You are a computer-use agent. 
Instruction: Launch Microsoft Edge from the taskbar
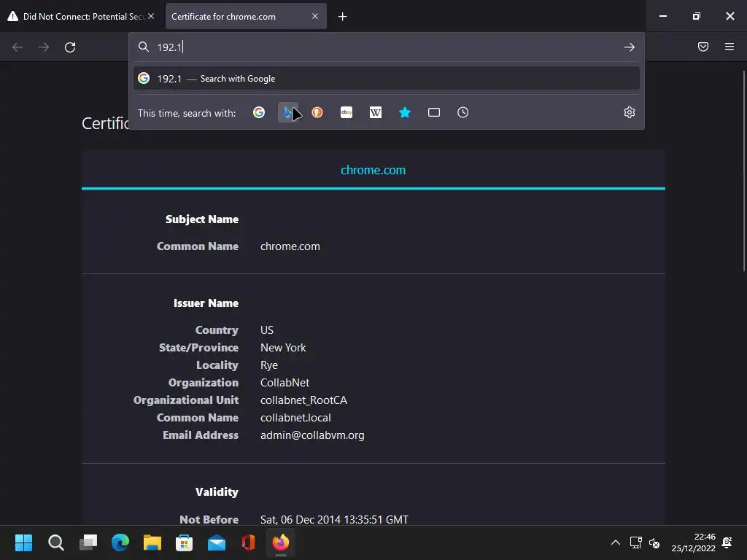[x=120, y=542]
